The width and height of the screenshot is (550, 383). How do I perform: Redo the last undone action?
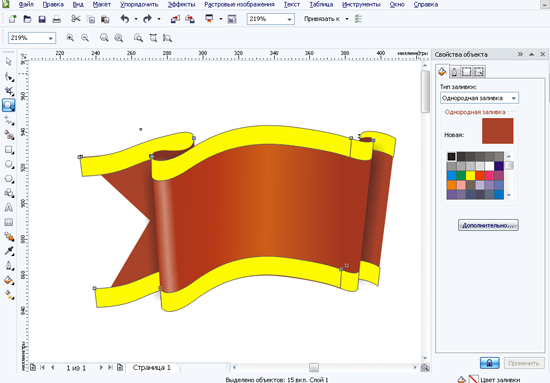point(147,19)
